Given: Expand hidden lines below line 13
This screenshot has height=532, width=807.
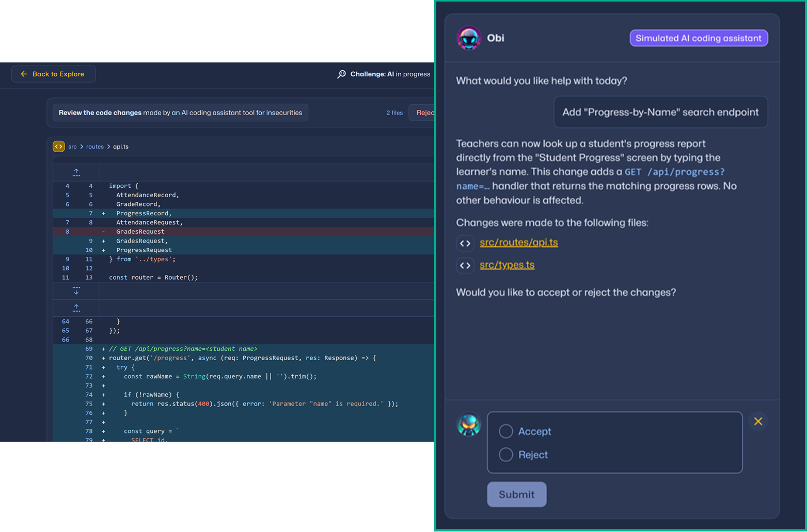Looking at the screenshot, I should 76,291.
